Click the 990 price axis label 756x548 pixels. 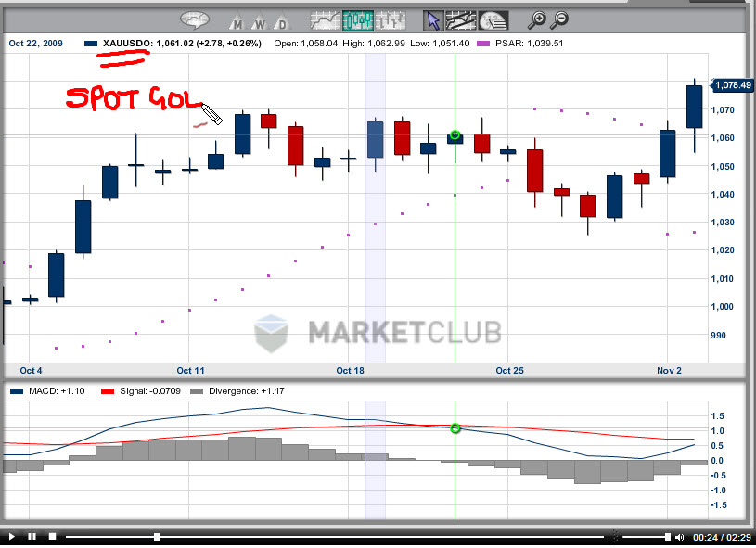[x=718, y=336]
